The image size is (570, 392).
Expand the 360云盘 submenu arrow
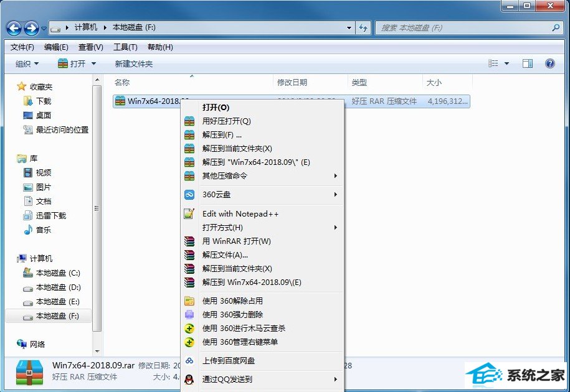point(336,195)
